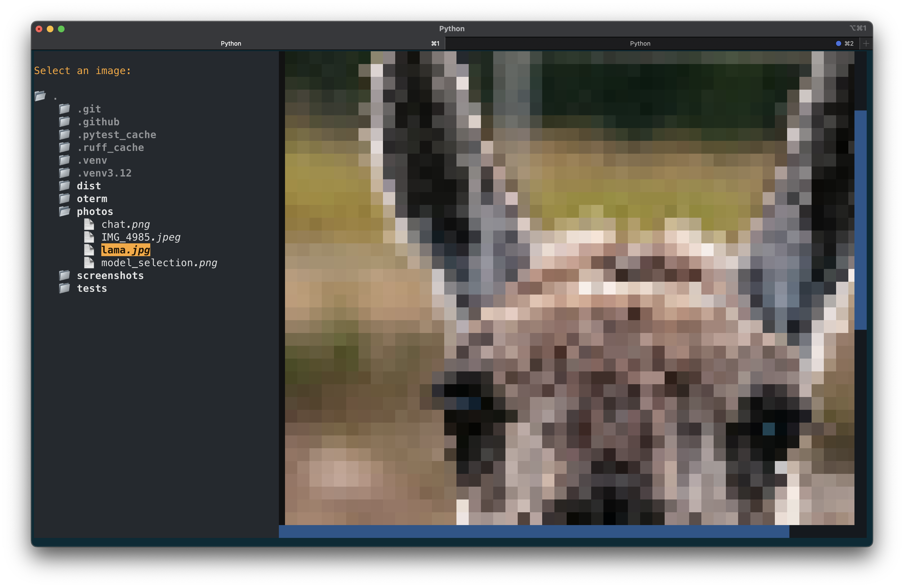Image resolution: width=904 pixels, height=588 pixels.
Task: Open the dist folder entry
Action: point(89,186)
